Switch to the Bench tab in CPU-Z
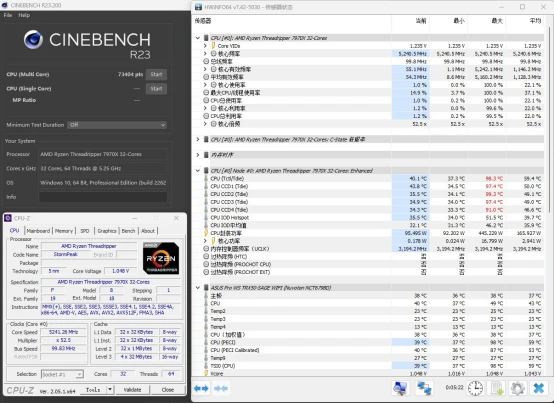Image resolution: width=554 pixels, height=404 pixels. pos(128,231)
